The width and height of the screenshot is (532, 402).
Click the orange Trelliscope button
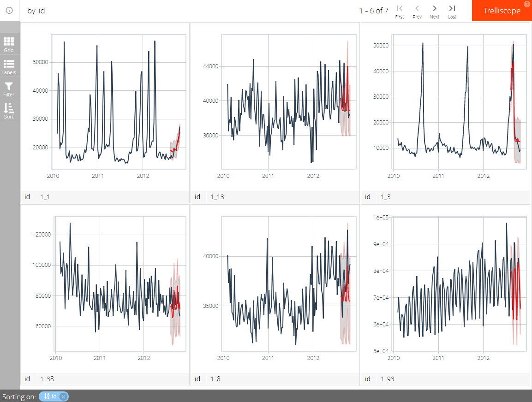coord(502,11)
